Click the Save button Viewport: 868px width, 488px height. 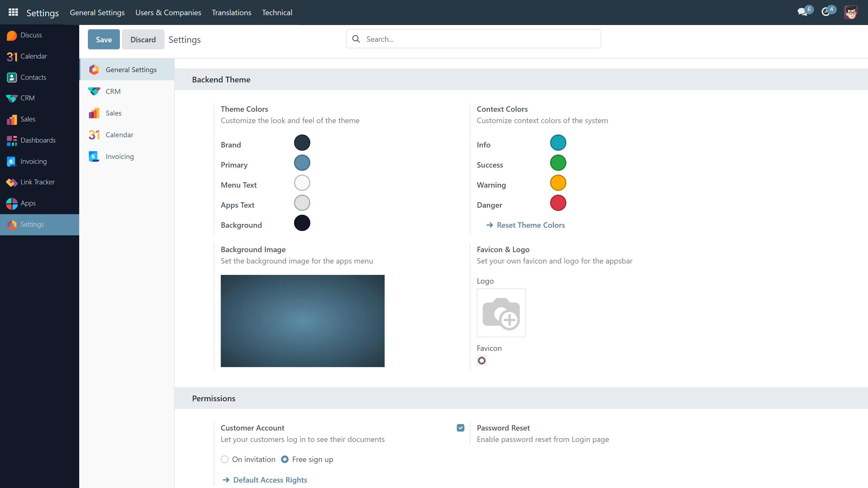click(x=104, y=39)
